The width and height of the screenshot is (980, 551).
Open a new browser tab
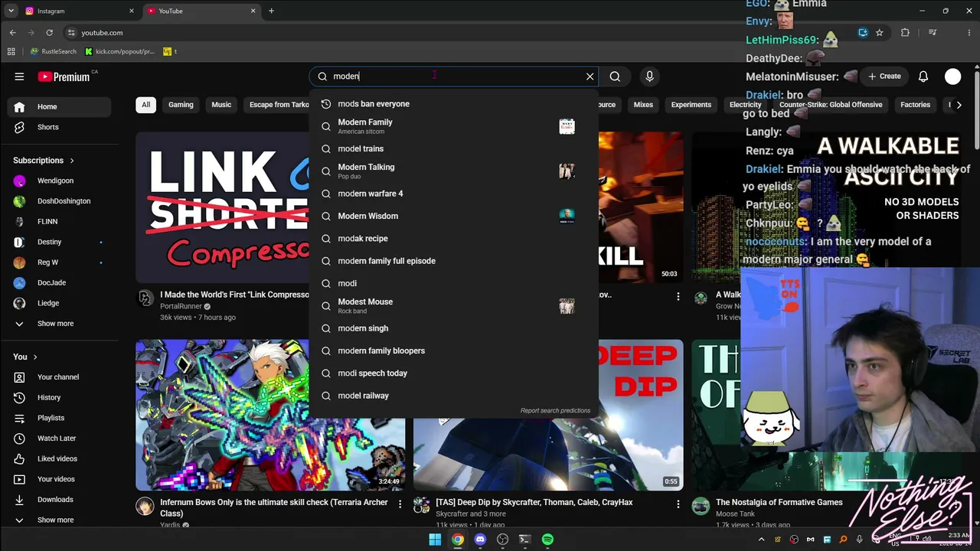point(271,11)
